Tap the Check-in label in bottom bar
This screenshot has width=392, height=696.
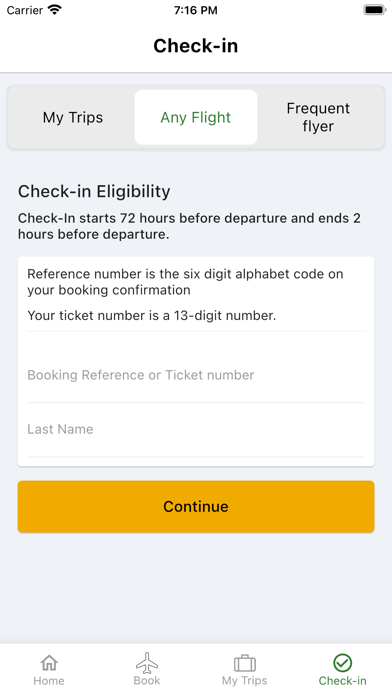click(x=342, y=680)
